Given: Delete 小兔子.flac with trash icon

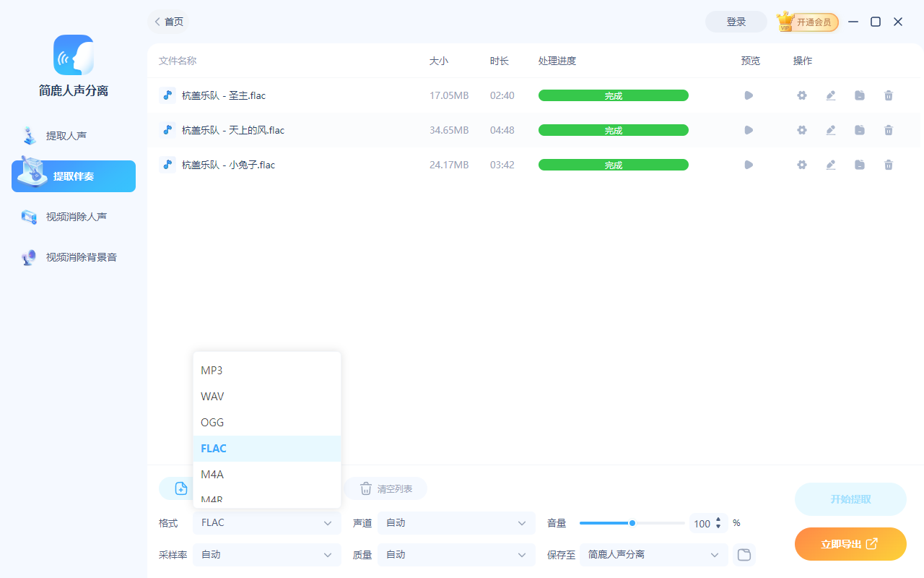Looking at the screenshot, I should coord(889,165).
